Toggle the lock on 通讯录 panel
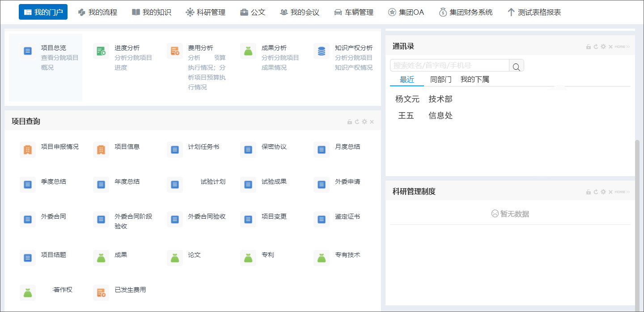The image size is (644, 312). click(x=589, y=46)
